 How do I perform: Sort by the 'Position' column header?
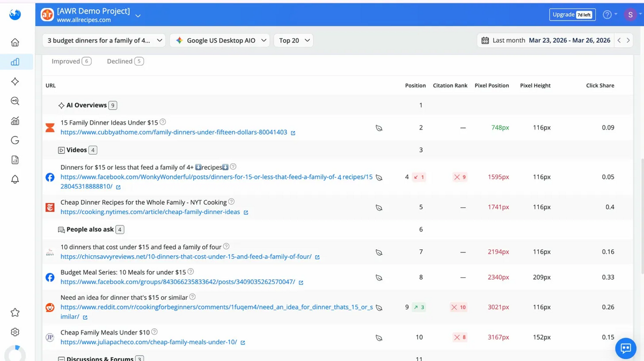(415, 85)
